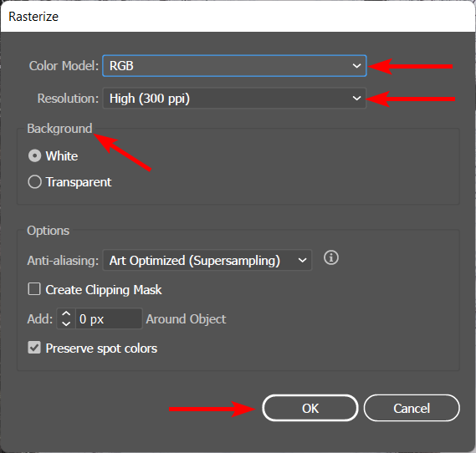The image size is (476, 453).
Task: Uncheck Preserve spot colors
Action: tap(34, 348)
